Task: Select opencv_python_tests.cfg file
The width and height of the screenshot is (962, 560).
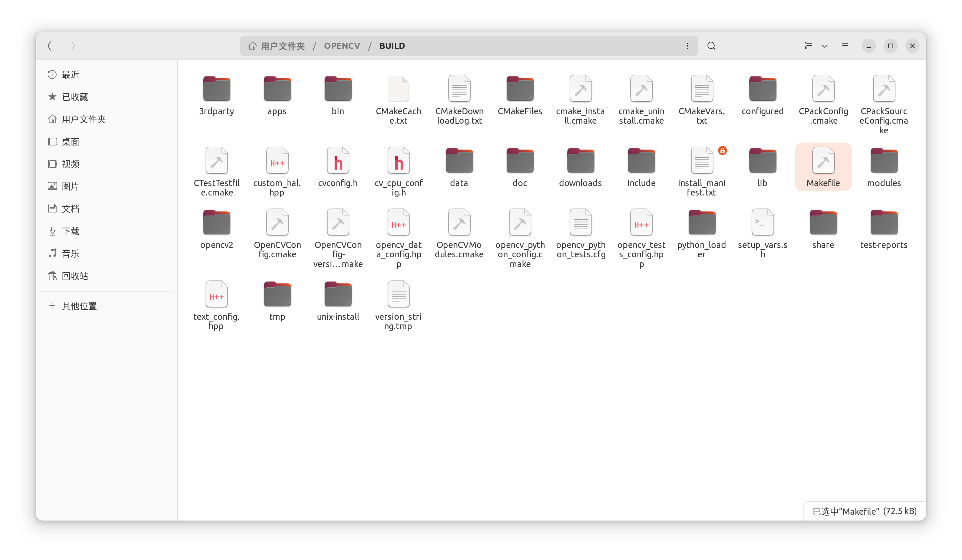Action: pyautogui.click(x=581, y=233)
